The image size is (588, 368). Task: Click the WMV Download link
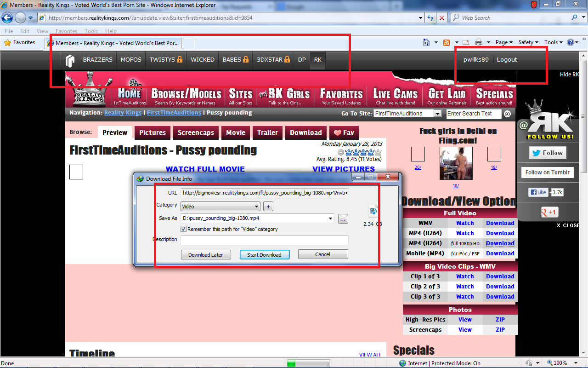(500, 223)
